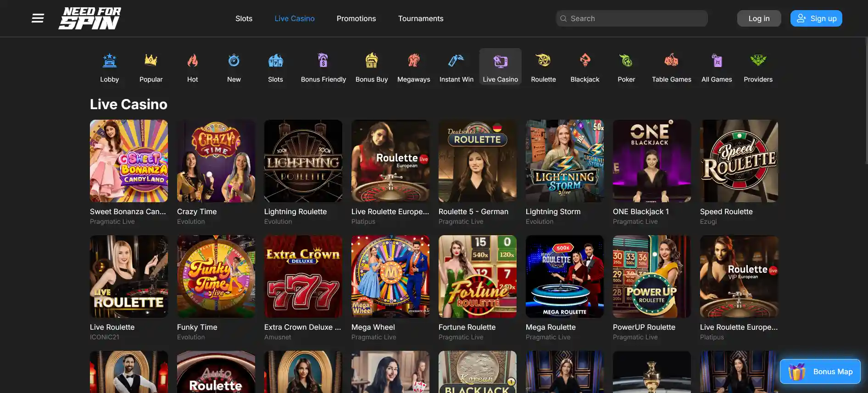Open the Providers category icon

click(x=758, y=61)
